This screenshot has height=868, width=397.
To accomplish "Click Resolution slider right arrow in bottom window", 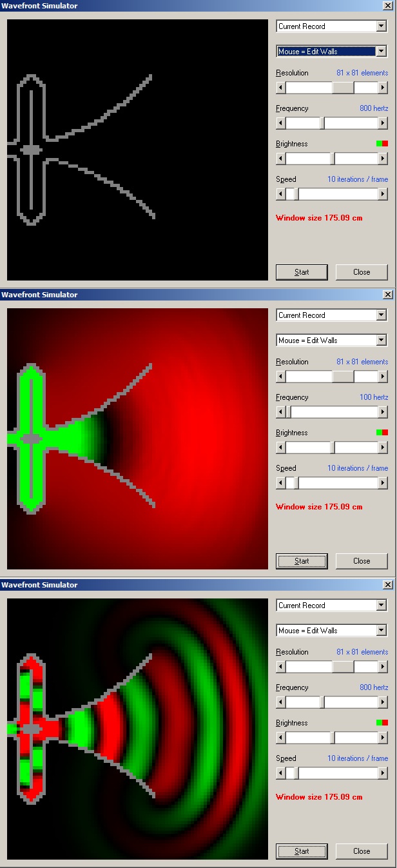I will (x=383, y=667).
